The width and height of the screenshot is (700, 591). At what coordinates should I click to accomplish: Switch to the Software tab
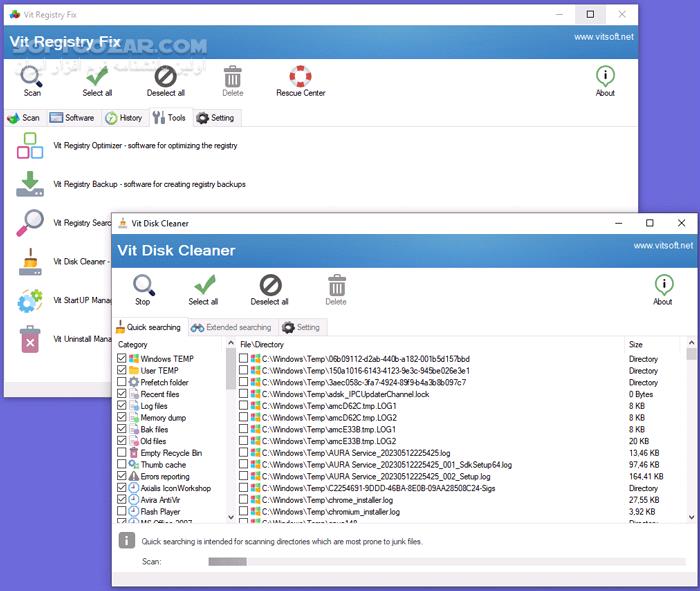(x=72, y=118)
